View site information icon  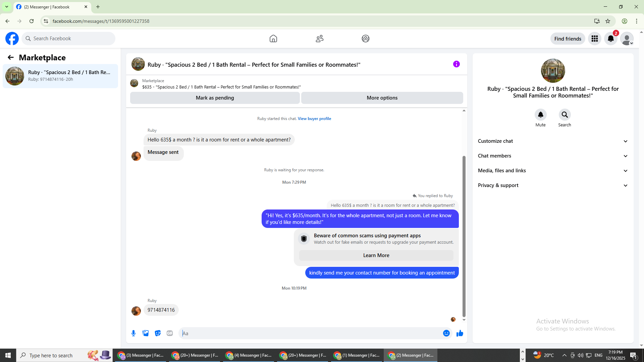(x=46, y=21)
